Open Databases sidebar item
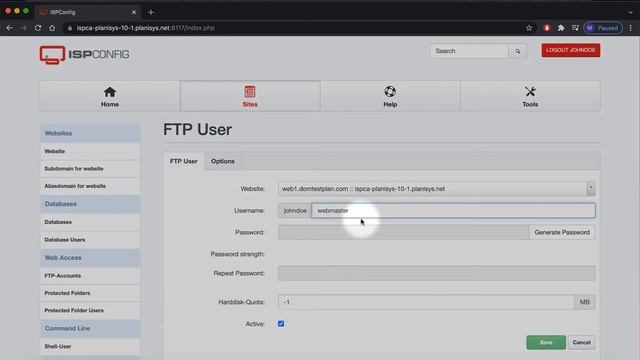Image resolution: width=640 pixels, height=360 pixels. click(90, 222)
